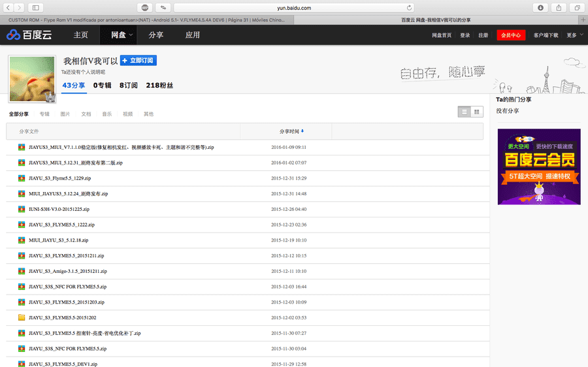
Task: Sort by share time arrow
Action: coord(302,131)
